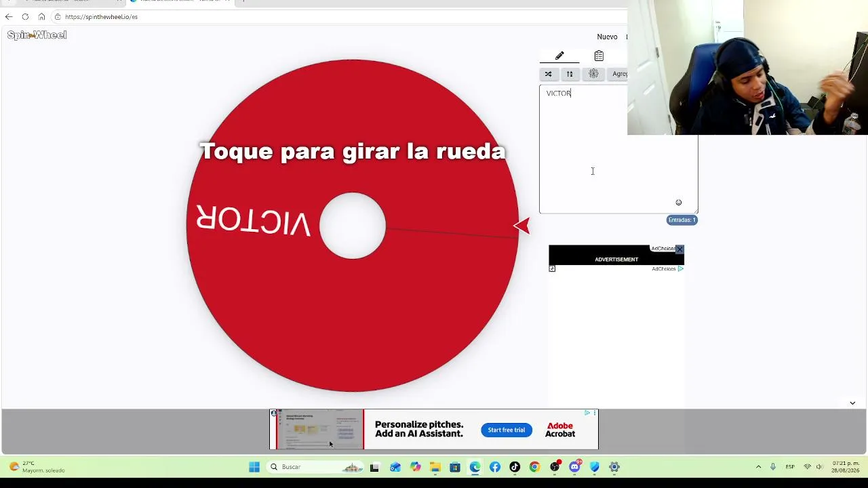
Task: Click the address bar URL
Action: click(x=101, y=17)
